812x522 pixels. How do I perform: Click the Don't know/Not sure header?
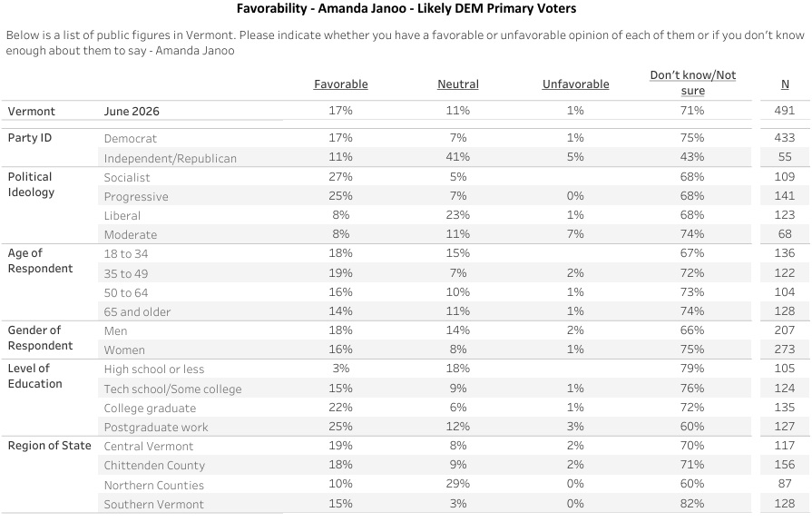[x=693, y=83]
